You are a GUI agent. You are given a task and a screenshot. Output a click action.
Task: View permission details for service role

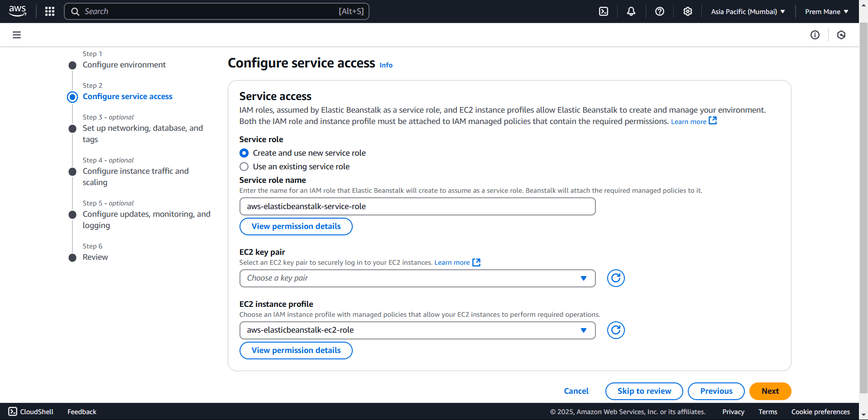296,226
